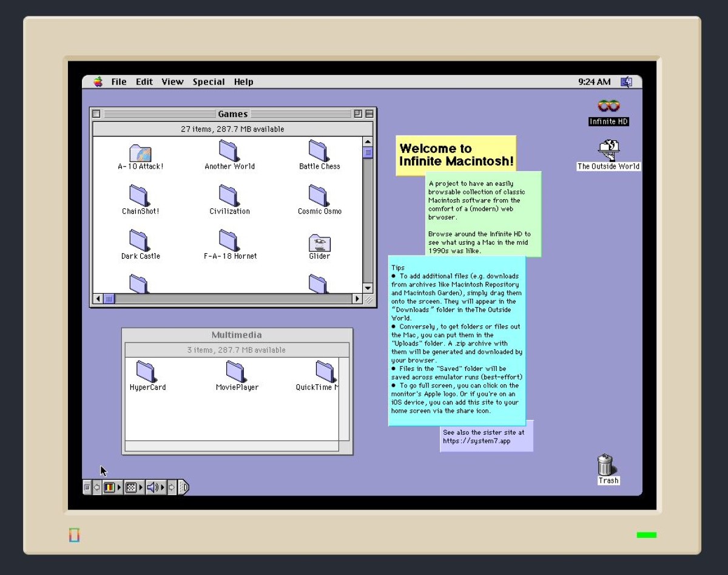Expand the color depth module popup arrow

(120, 487)
